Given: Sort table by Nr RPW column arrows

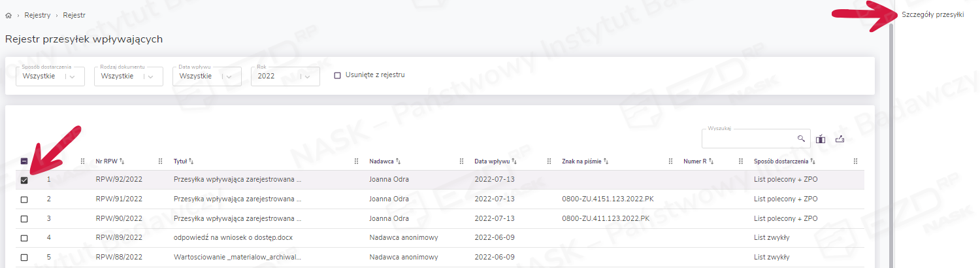Looking at the screenshot, I should pos(122,161).
